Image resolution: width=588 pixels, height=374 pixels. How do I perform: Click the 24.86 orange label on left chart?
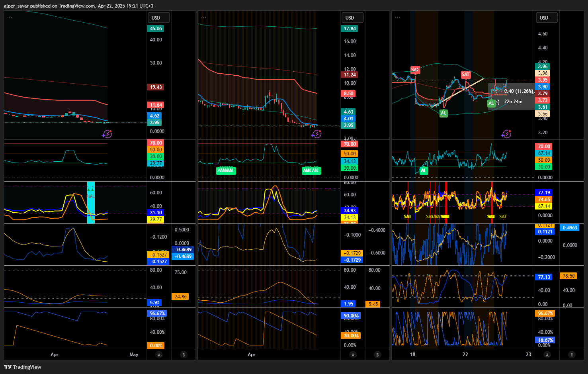pos(180,297)
